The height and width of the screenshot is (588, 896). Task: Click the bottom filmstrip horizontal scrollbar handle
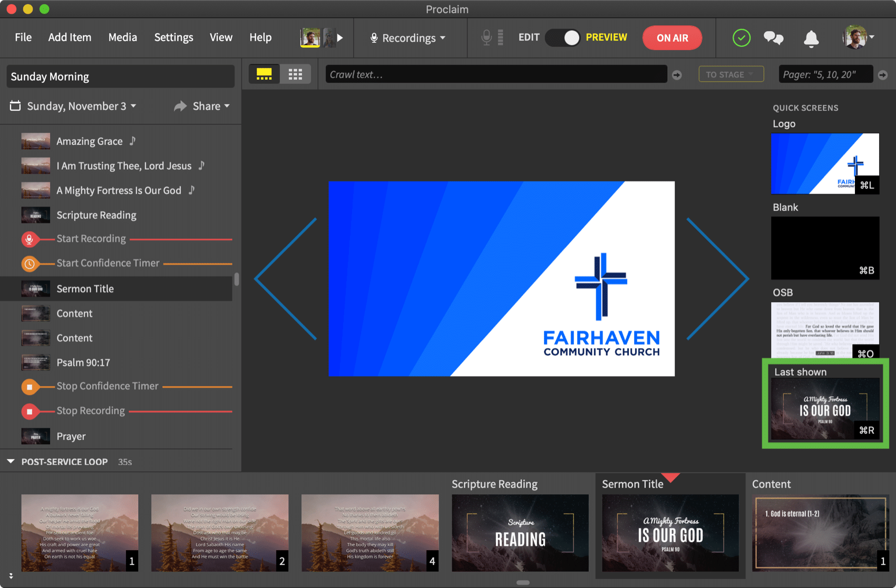click(523, 583)
